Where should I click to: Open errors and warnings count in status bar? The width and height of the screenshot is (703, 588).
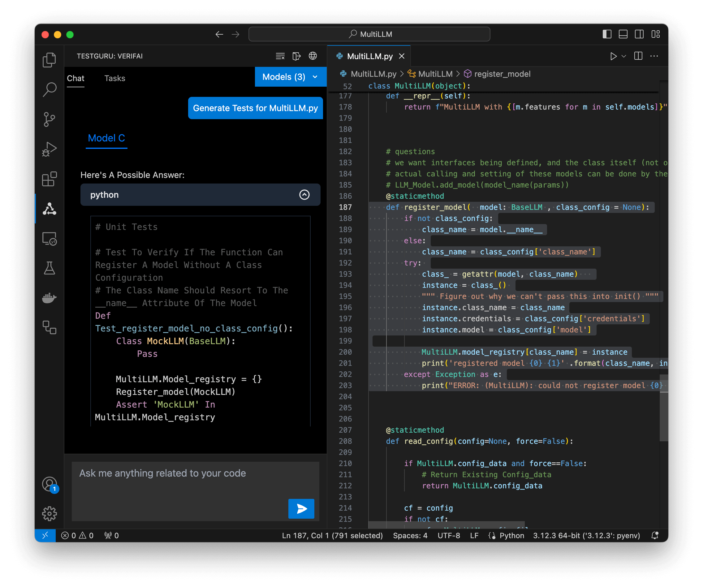pyautogui.click(x=77, y=535)
